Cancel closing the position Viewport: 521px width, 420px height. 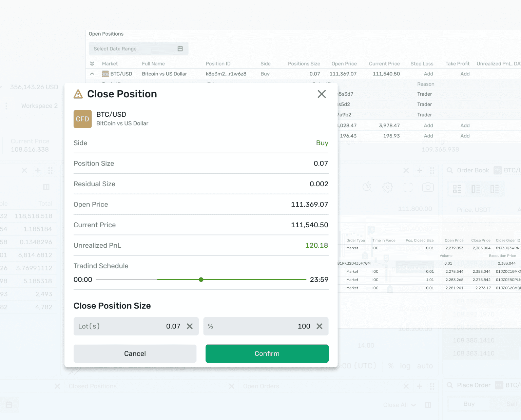pyautogui.click(x=135, y=354)
